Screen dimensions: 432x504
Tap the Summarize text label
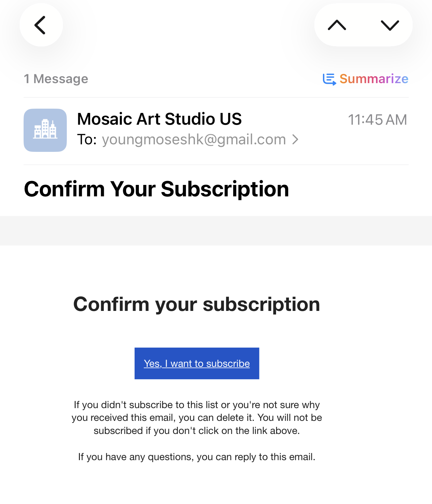[x=374, y=79]
